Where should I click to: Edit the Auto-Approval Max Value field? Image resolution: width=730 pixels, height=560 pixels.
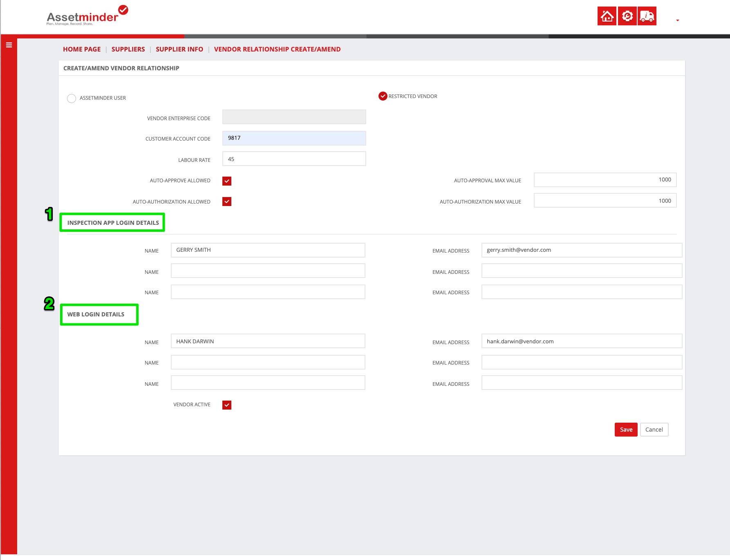[x=605, y=180]
